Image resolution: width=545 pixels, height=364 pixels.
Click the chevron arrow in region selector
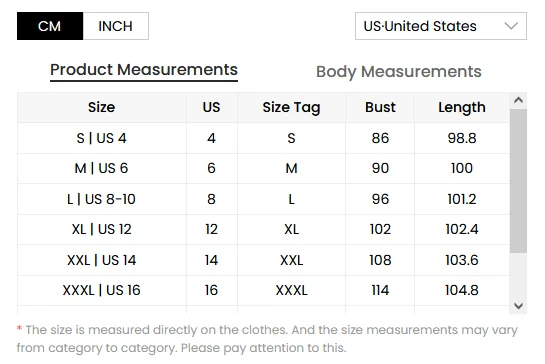point(511,26)
